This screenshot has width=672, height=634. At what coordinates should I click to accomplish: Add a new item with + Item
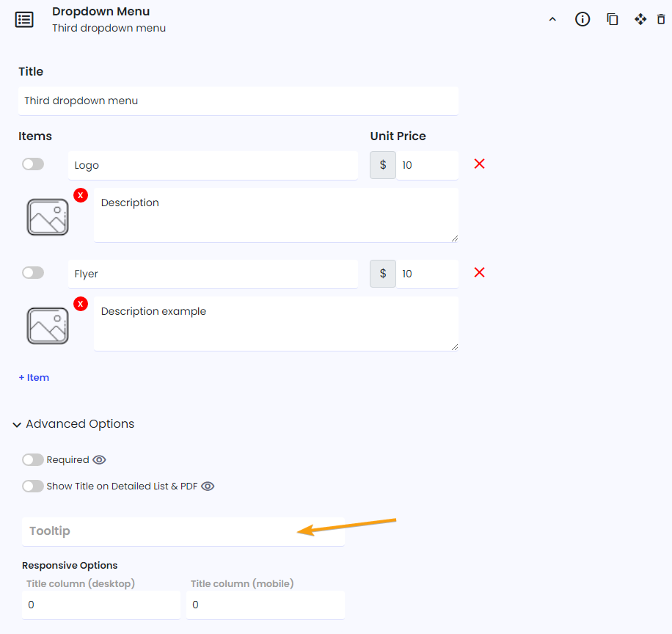(x=34, y=378)
